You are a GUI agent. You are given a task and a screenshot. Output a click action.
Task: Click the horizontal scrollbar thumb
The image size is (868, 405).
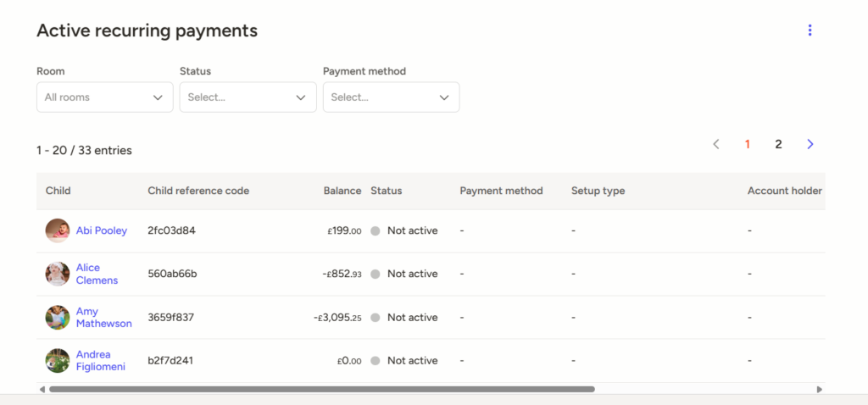(321, 390)
